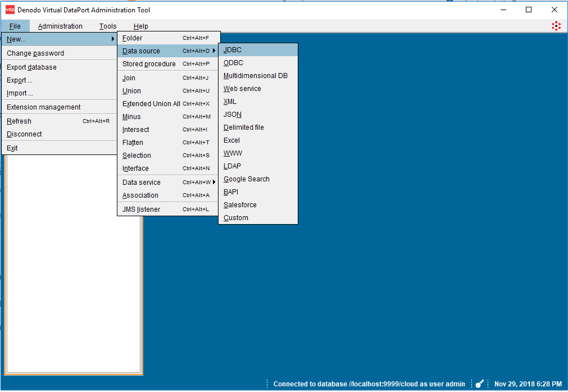Choose Delimited file data source
This screenshot has height=392, width=568.
pyautogui.click(x=258, y=127)
